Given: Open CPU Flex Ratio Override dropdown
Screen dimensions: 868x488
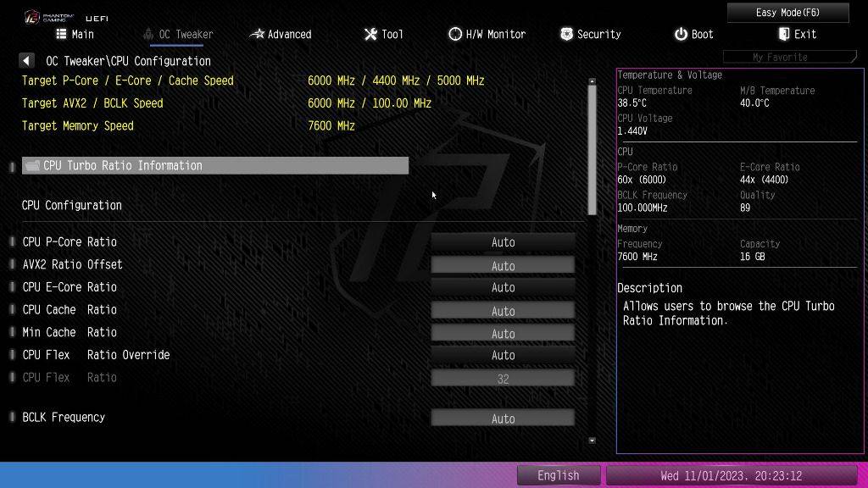Looking at the screenshot, I should pos(503,356).
